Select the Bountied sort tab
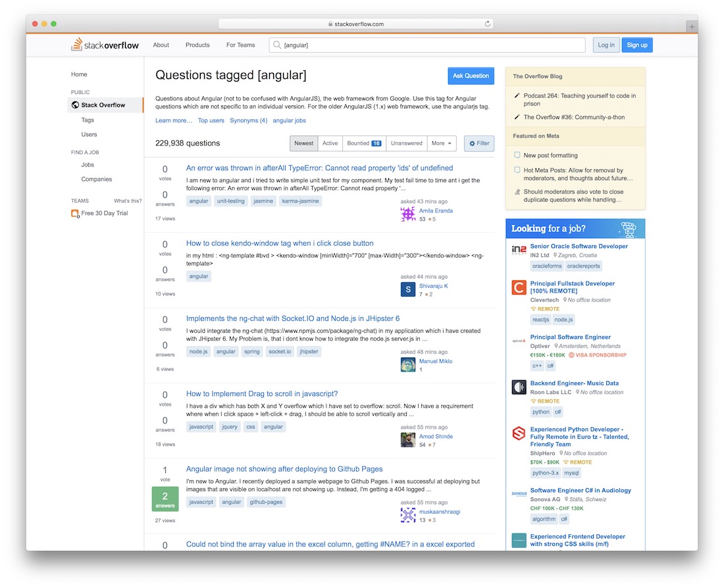This screenshot has height=588, width=724. pyautogui.click(x=364, y=143)
